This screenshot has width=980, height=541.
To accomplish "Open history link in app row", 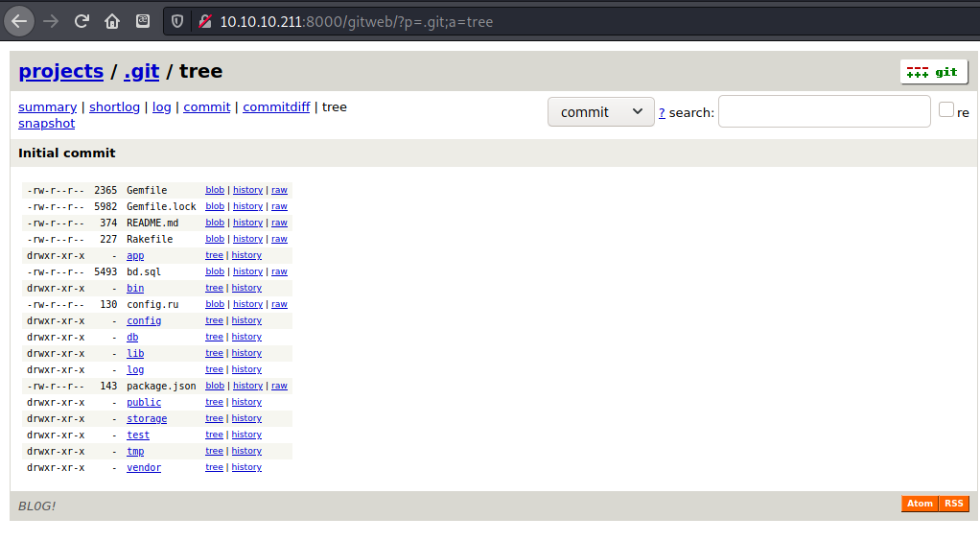I will 246,255.
